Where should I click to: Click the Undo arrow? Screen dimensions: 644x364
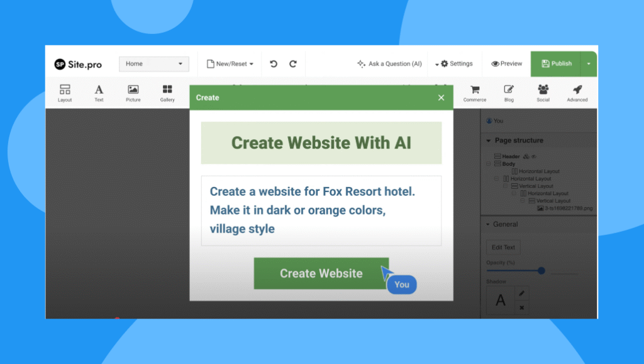click(274, 64)
